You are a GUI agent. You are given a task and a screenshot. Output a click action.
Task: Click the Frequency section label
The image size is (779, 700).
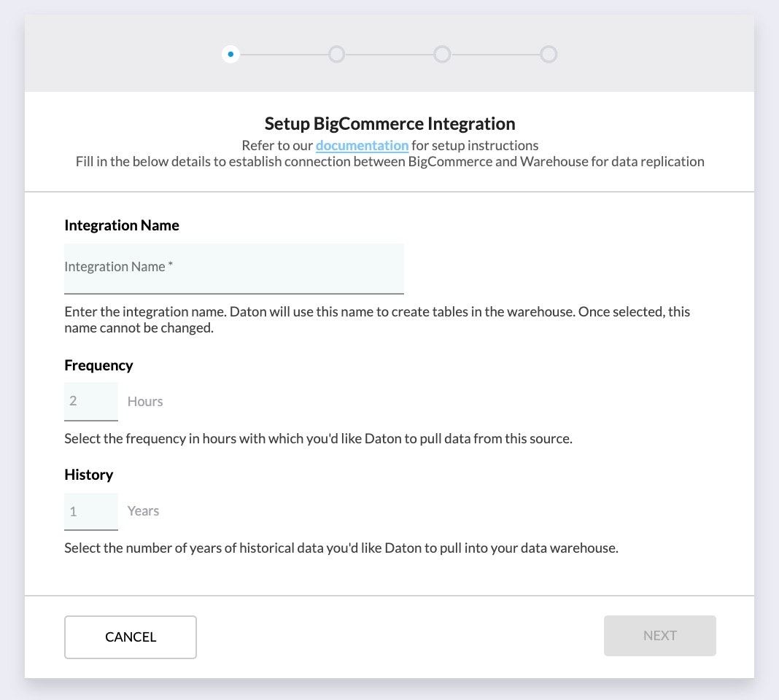(x=98, y=365)
